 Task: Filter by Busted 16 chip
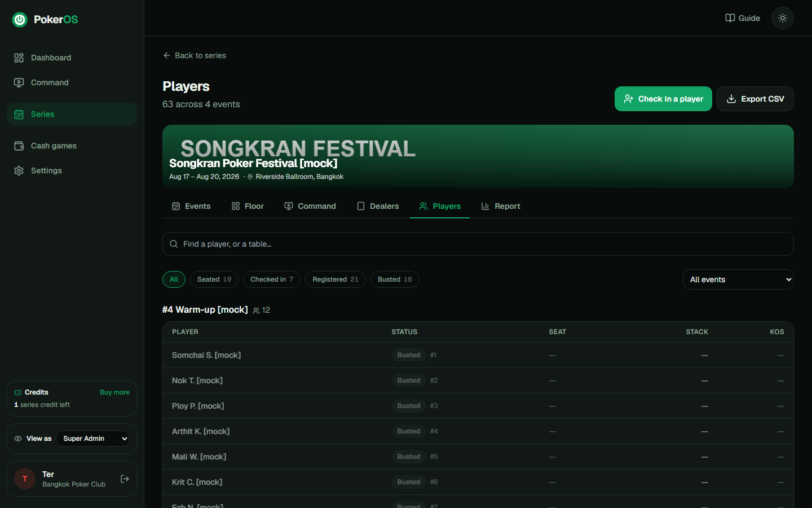coord(395,279)
